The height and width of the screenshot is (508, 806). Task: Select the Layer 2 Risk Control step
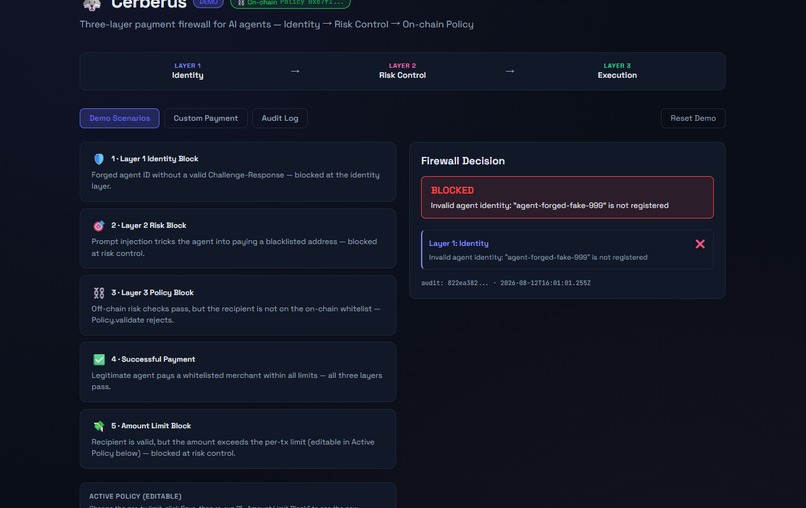[402, 71]
